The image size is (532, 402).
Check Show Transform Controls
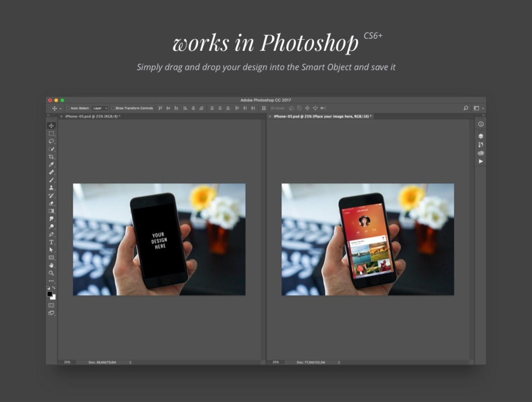point(113,108)
